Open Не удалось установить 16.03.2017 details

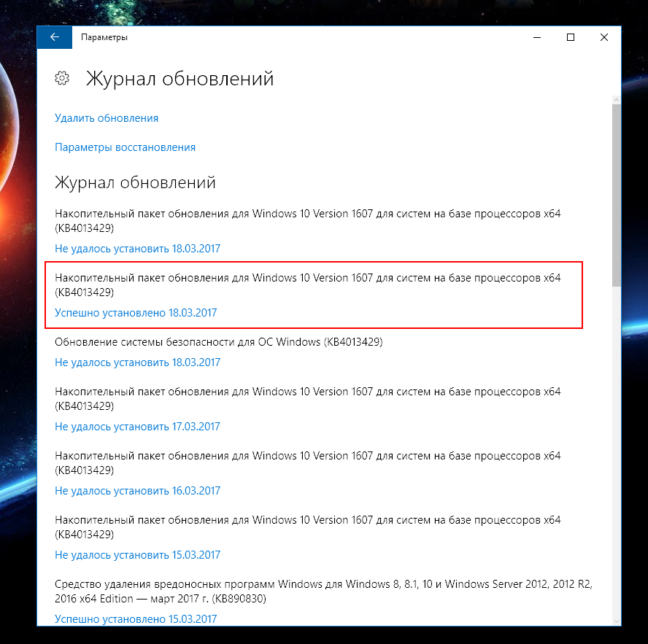pos(137,491)
